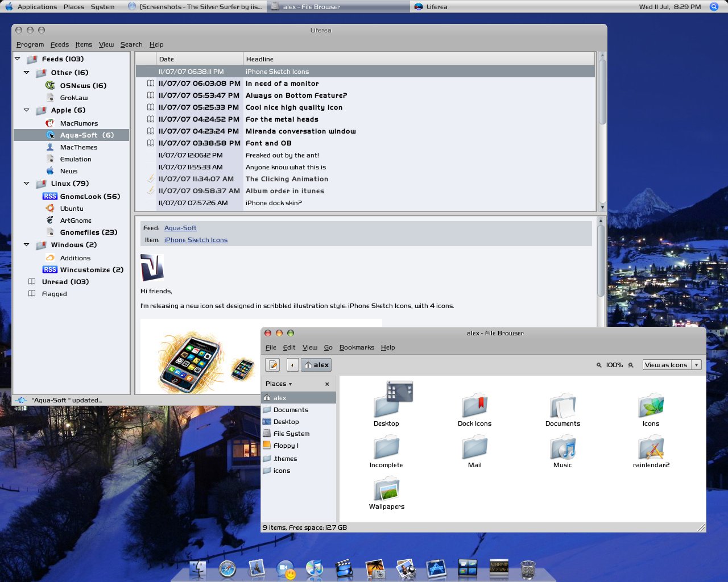Image resolution: width=728 pixels, height=582 pixels.
Task: Open the System menu in top panel
Action: [102, 7]
